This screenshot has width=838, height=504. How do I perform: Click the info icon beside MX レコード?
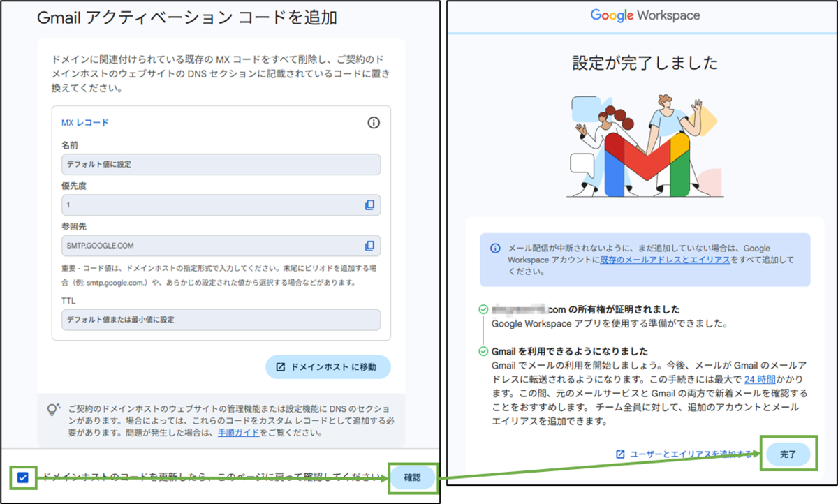point(374,123)
